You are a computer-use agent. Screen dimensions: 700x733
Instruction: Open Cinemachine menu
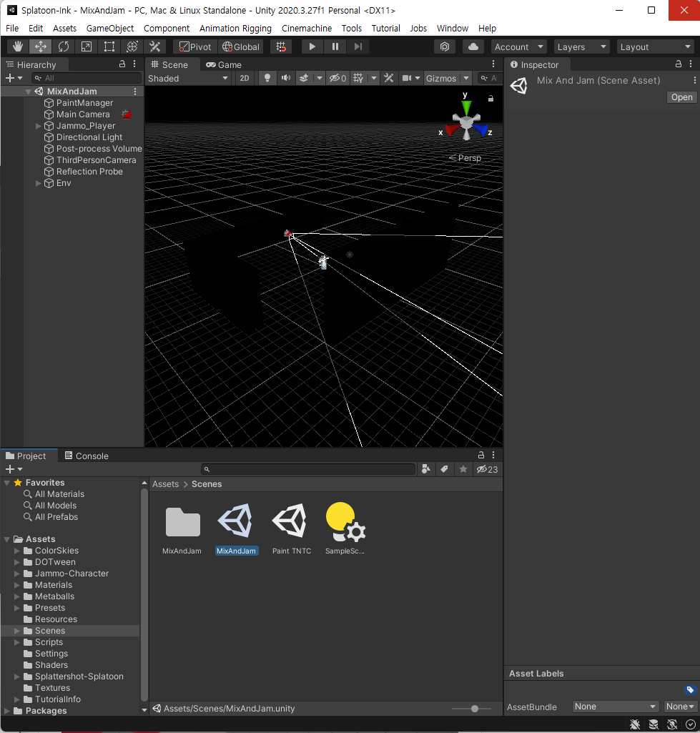coord(307,28)
